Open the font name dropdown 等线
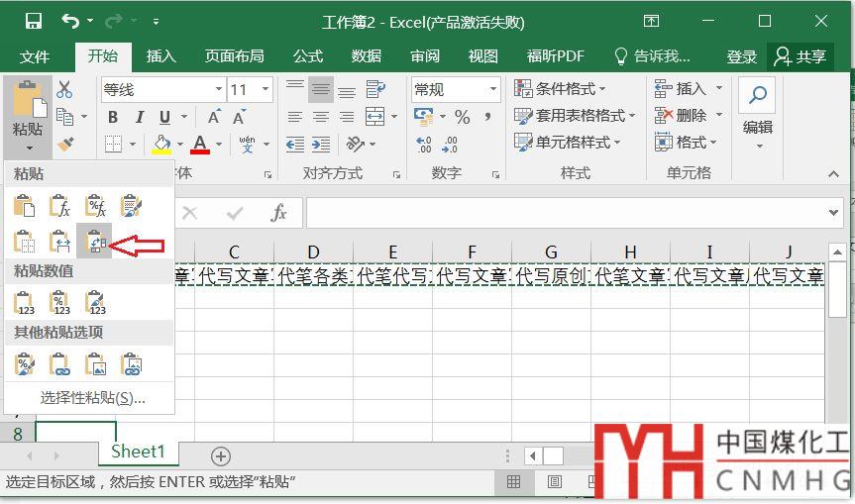 [x=219, y=90]
